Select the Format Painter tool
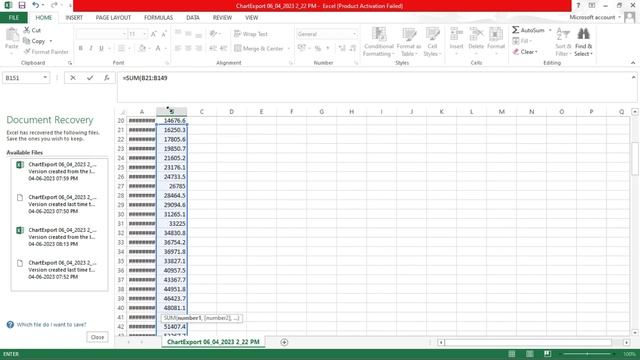The width and height of the screenshot is (640, 360). [x=46, y=52]
